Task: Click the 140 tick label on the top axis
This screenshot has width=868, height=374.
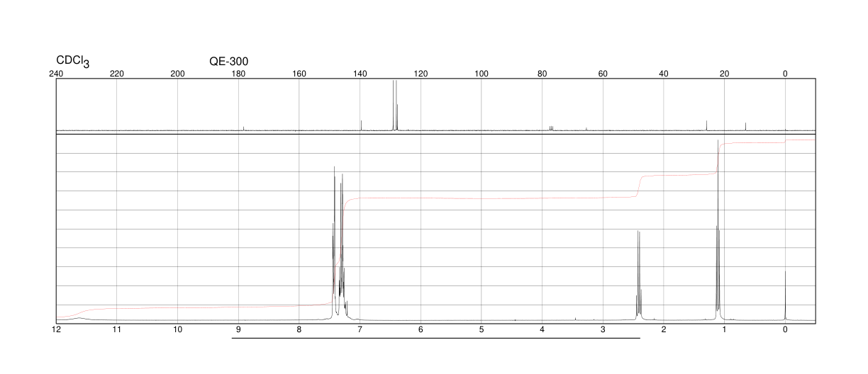Action: (360, 74)
